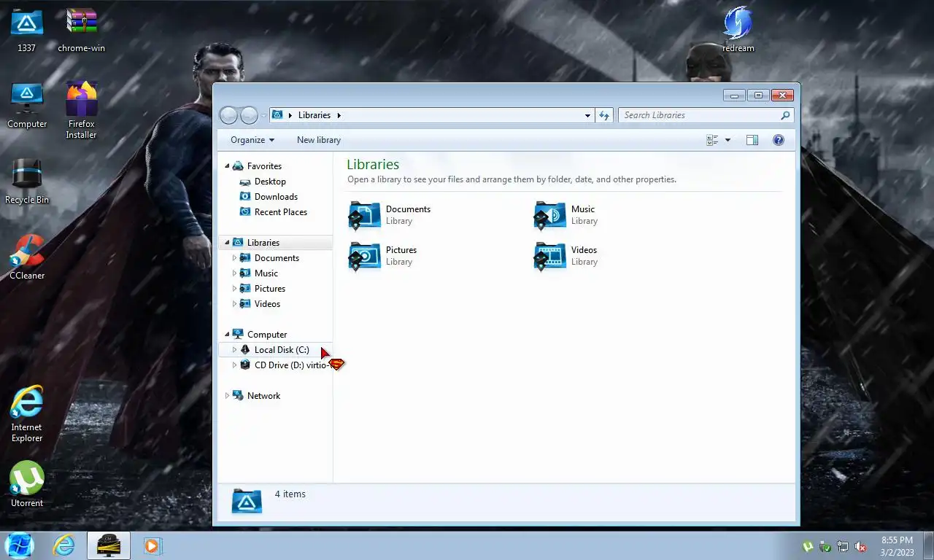
Task: Go forward with the Forward arrow
Action: 249,115
